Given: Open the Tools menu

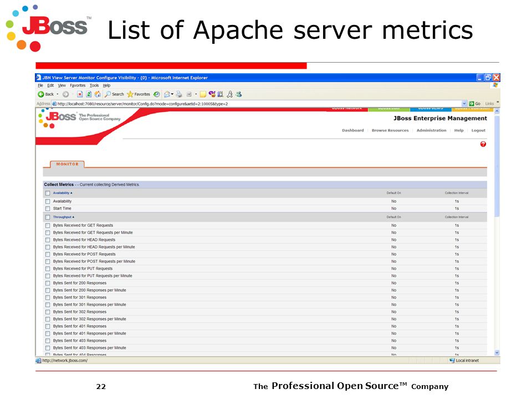Looking at the screenshot, I should click(94, 85).
